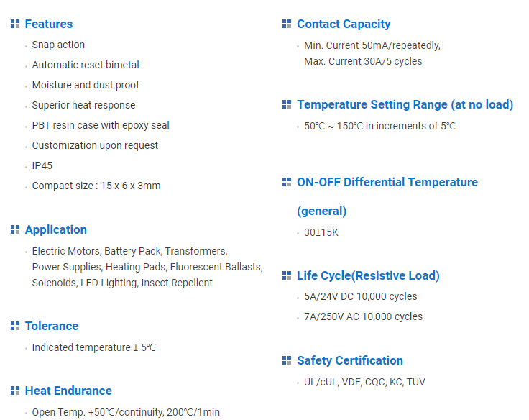Click the Contact Capacity heading
The width and height of the screenshot is (529, 420).
click(344, 24)
